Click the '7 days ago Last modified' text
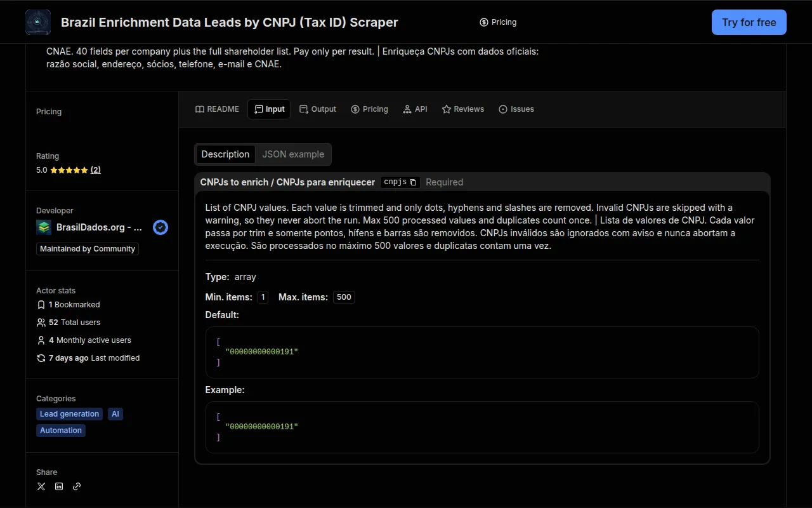This screenshot has height=508, width=812. pos(94,358)
